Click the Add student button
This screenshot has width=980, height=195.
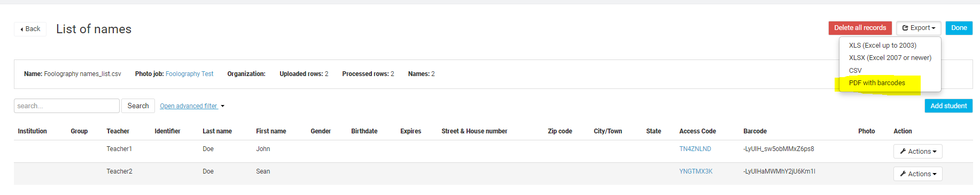click(x=948, y=106)
